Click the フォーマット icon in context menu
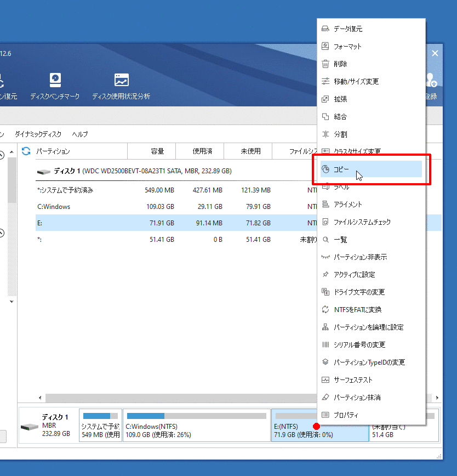Screen dimensions: 457x476 325,47
